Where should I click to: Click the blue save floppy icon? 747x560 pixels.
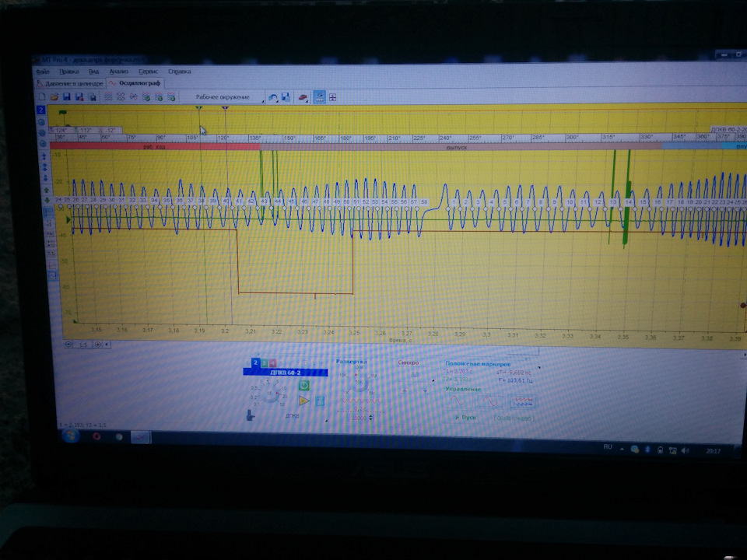click(x=67, y=96)
